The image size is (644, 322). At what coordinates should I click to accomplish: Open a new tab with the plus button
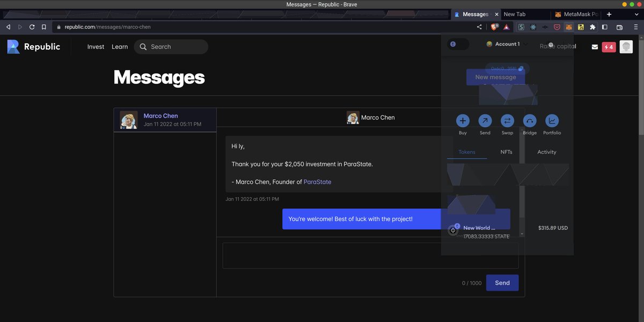(x=609, y=14)
